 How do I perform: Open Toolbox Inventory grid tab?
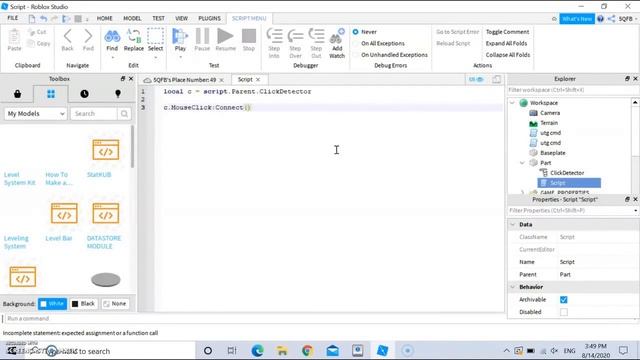pos(51,94)
